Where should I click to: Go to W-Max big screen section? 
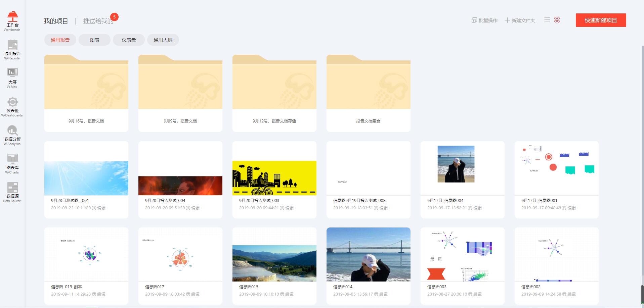click(12, 78)
